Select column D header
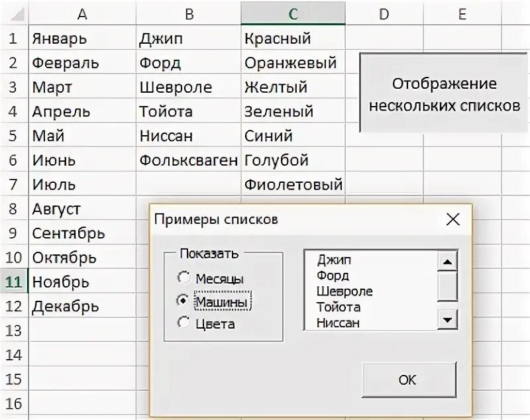Viewport: 530px width, 420px height. [x=384, y=14]
